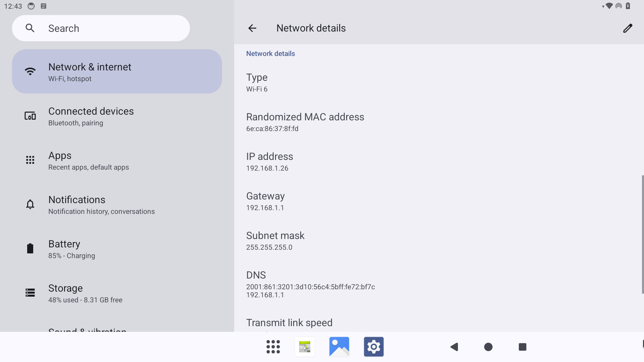Select the Wi-Fi icon beside Network & internet

30,71
